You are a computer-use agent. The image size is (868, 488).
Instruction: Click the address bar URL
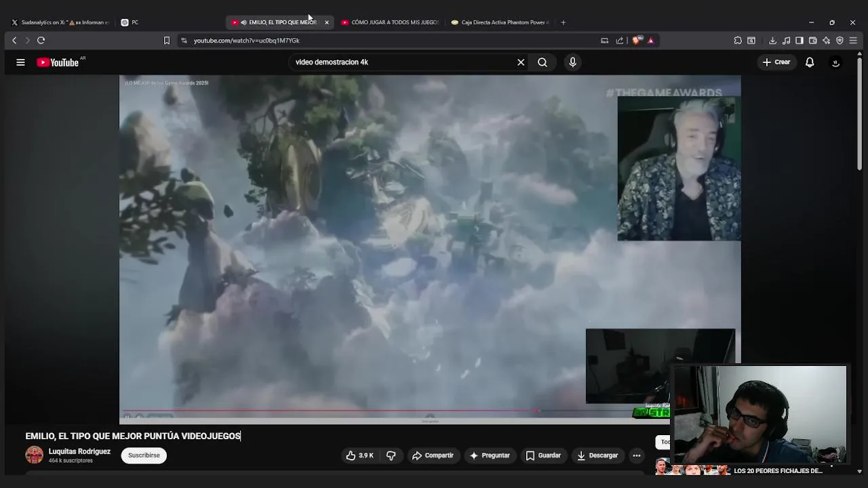click(x=246, y=41)
